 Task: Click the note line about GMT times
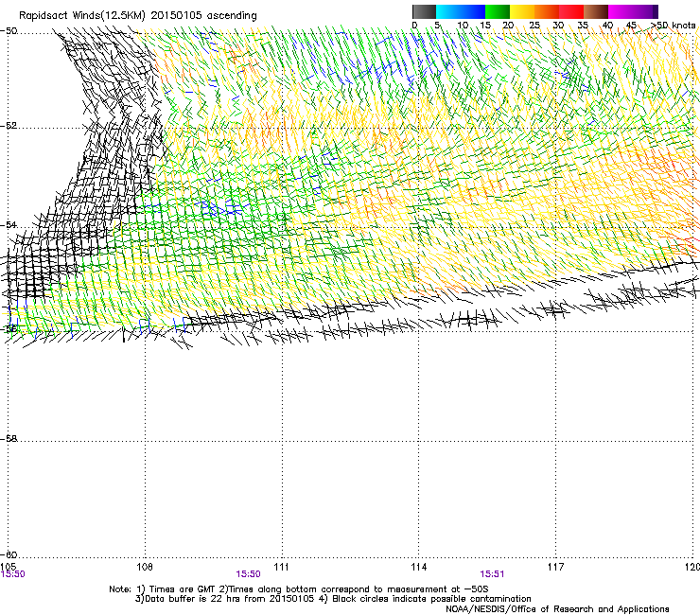point(299,589)
